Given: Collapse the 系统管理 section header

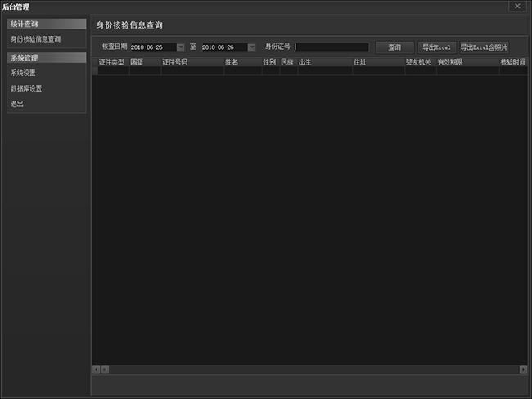Looking at the screenshot, I should (46, 58).
